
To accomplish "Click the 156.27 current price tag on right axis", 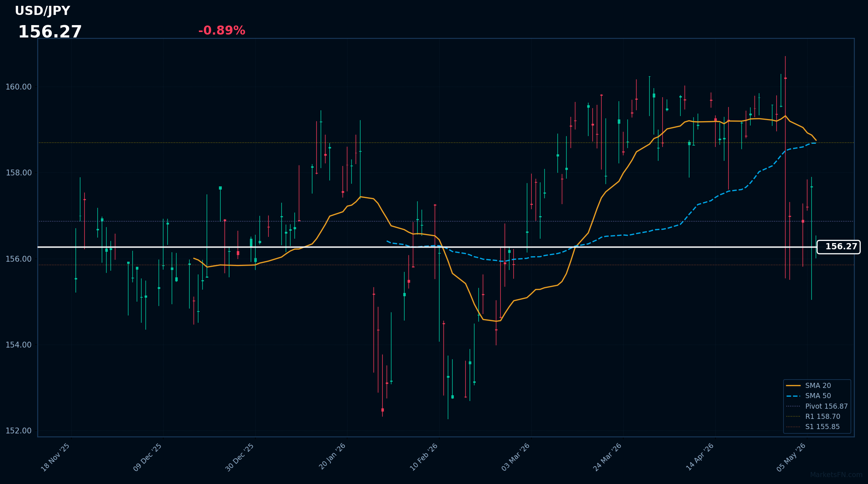I will pyautogui.click(x=838, y=247).
